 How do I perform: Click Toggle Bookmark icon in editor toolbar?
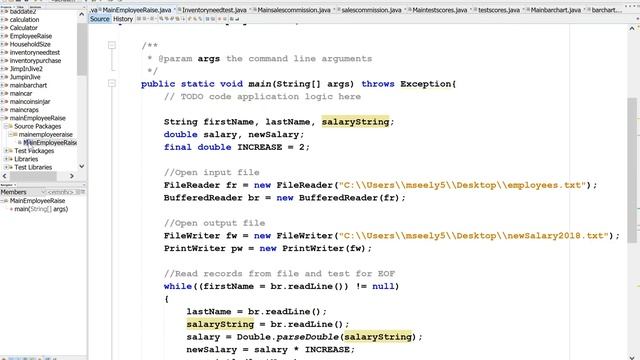click(200, 19)
